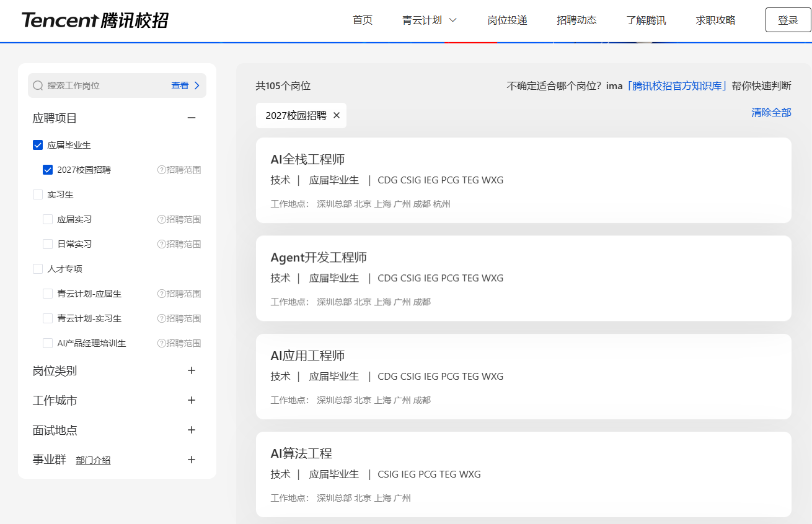Expand the 面试地点 section
The width and height of the screenshot is (812, 524).
(192, 430)
